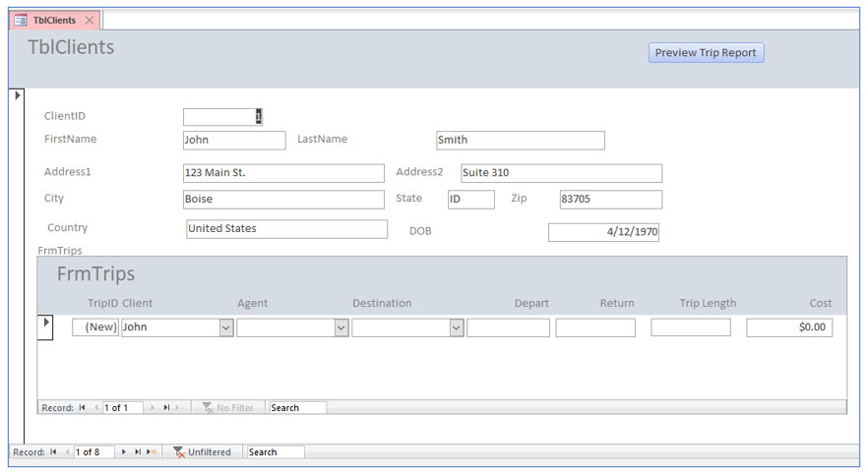The image size is (868, 472).
Task: Go to previous record in main navigation bar
Action: (x=67, y=452)
